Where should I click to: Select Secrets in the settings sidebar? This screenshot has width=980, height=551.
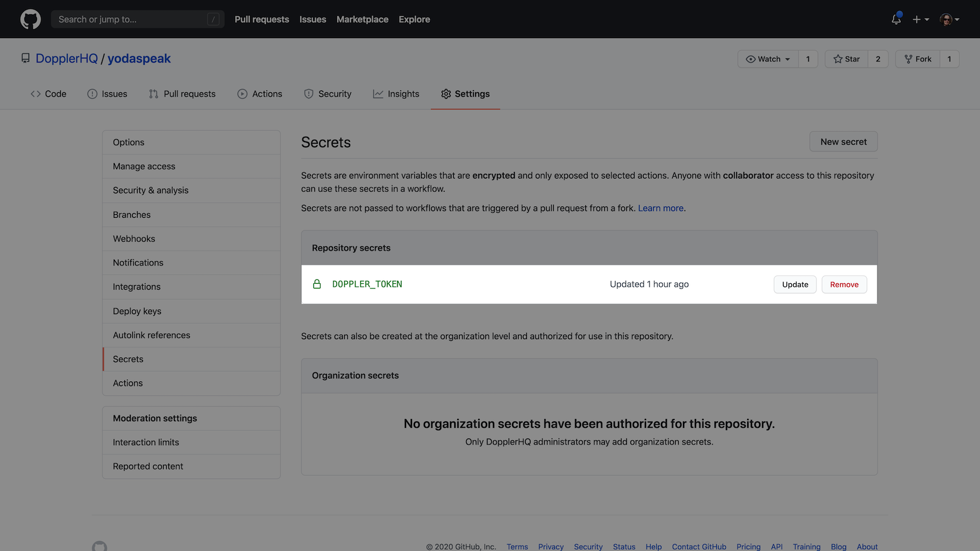(x=192, y=359)
